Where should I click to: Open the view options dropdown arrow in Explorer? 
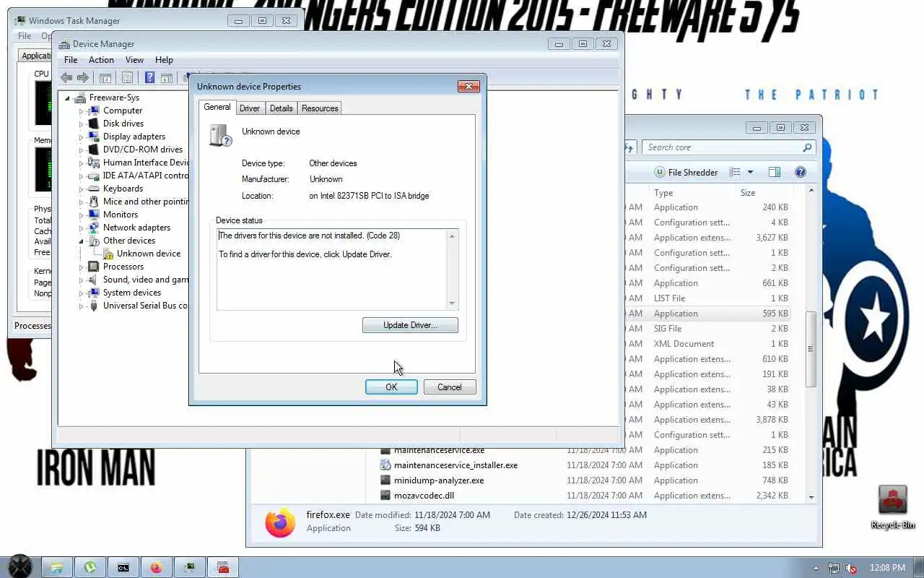(x=750, y=172)
